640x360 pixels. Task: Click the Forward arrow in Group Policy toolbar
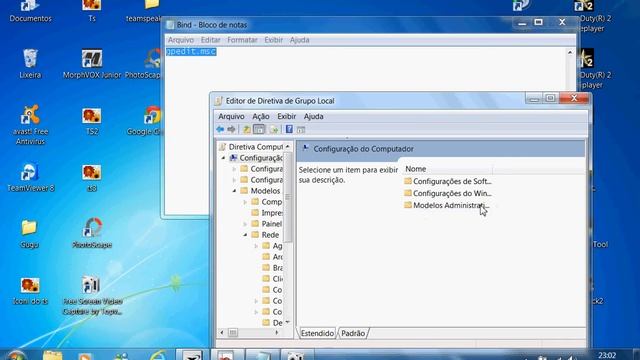231,129
